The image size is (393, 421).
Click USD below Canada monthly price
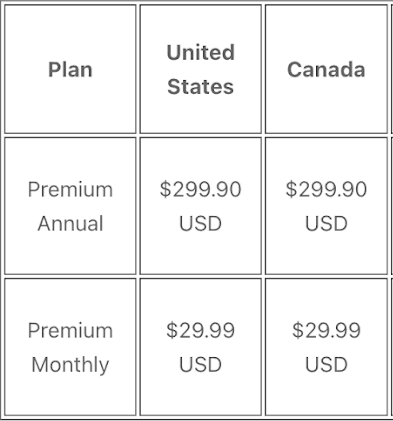326,365
